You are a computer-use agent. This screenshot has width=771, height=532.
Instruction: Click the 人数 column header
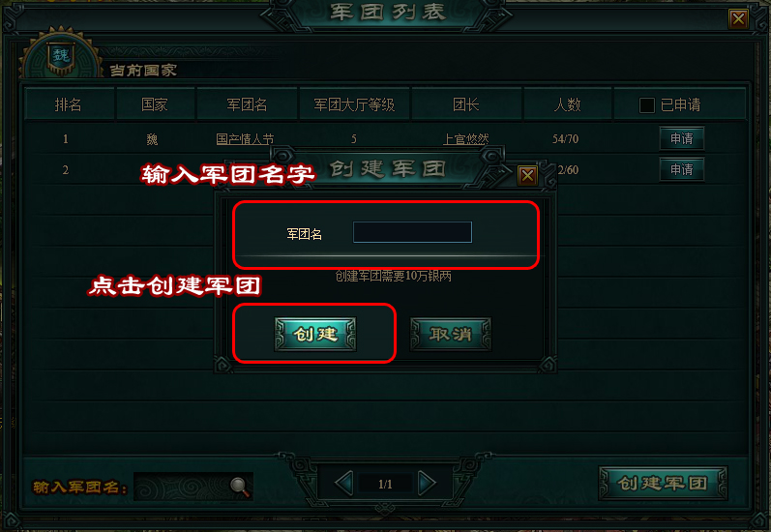click(568, 104)
